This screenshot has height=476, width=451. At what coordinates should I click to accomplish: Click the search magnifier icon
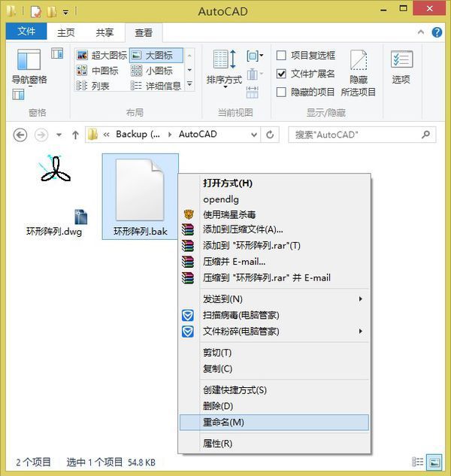point(425,135)
